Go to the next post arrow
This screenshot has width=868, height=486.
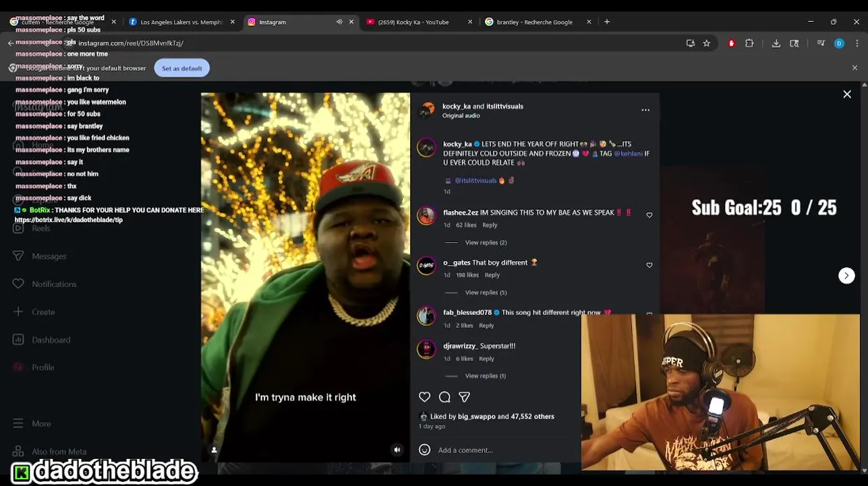[846, 275]
